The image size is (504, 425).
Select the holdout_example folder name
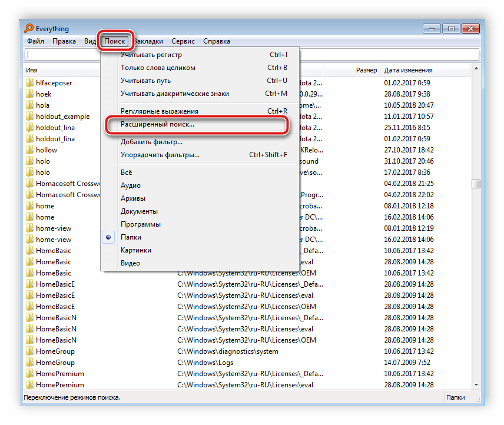pos(62,117)
